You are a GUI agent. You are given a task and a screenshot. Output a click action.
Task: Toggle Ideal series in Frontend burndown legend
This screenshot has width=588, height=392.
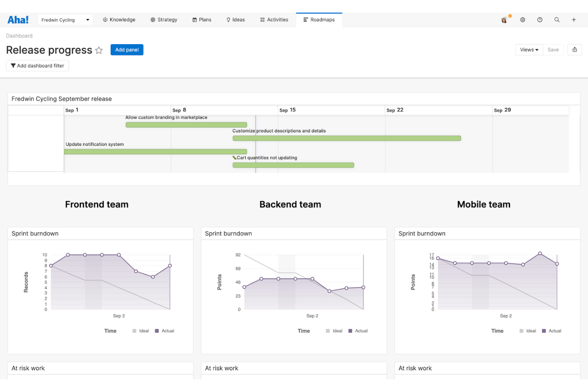coord(141,331)
